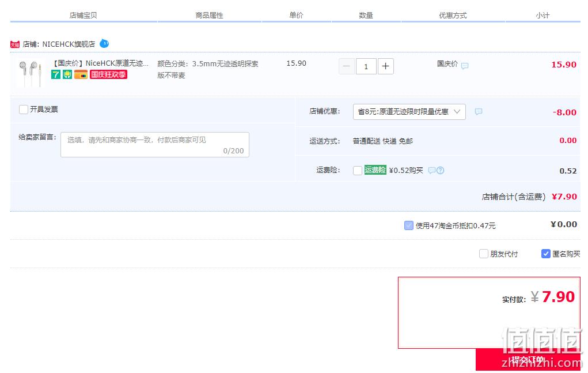The image size is (588, 373).
Task: Open the earphone product thumbnail image
Action: 30,73
